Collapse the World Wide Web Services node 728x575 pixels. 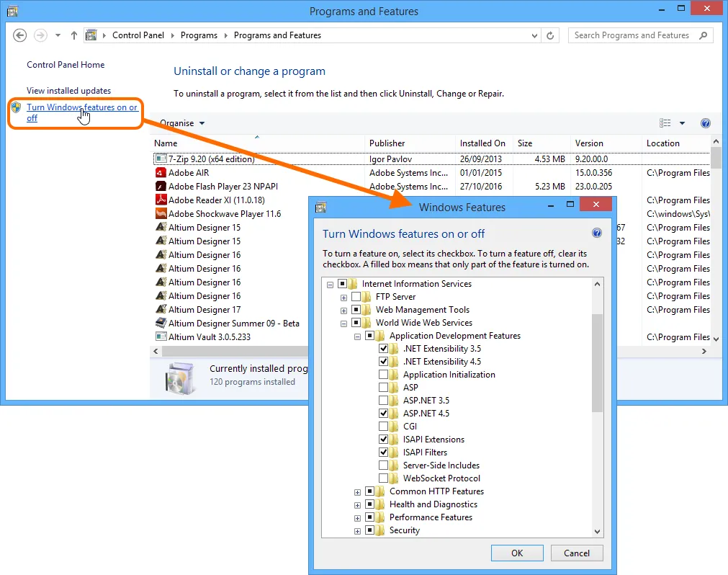point(343,324)
